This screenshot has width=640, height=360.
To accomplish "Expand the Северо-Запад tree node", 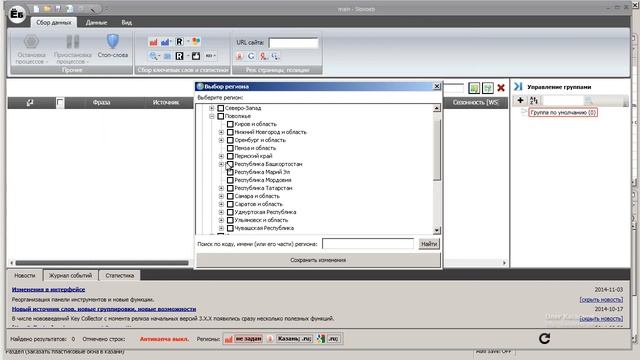I will click(x=211, y=108).
